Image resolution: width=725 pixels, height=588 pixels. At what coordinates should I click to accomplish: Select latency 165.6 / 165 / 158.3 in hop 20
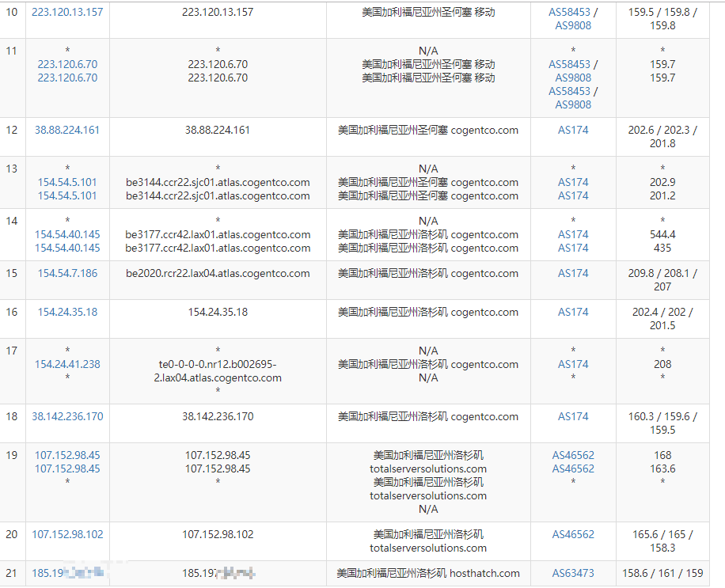click(x=662, y=541)
